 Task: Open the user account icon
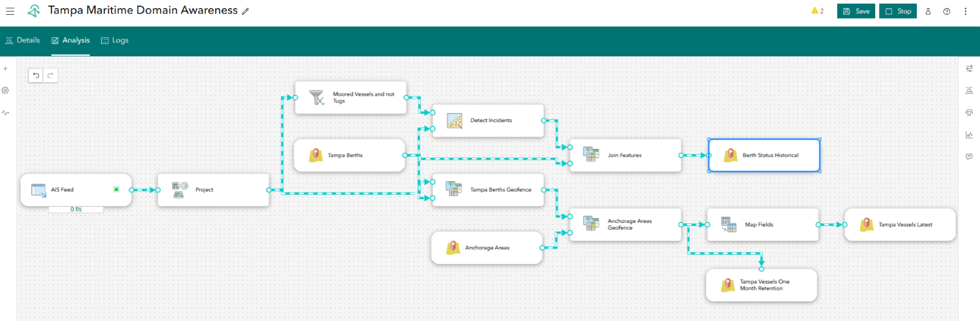[928, 11]
